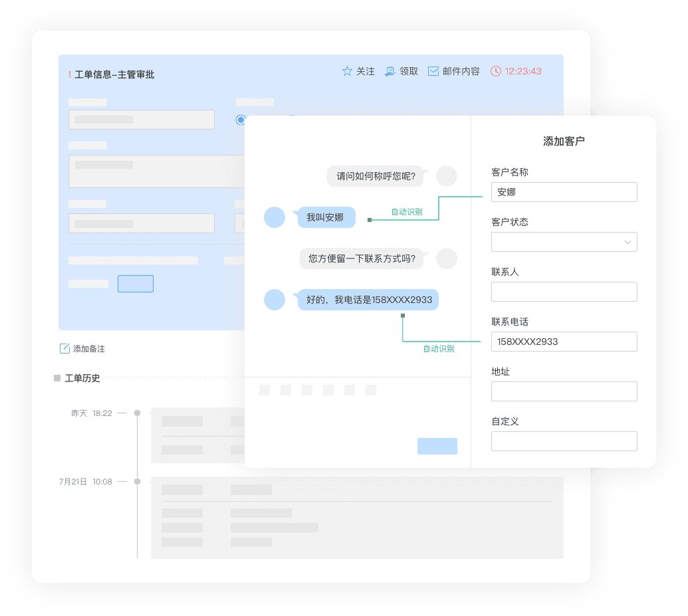Click the star icon next to 关注

coord(347,71)
